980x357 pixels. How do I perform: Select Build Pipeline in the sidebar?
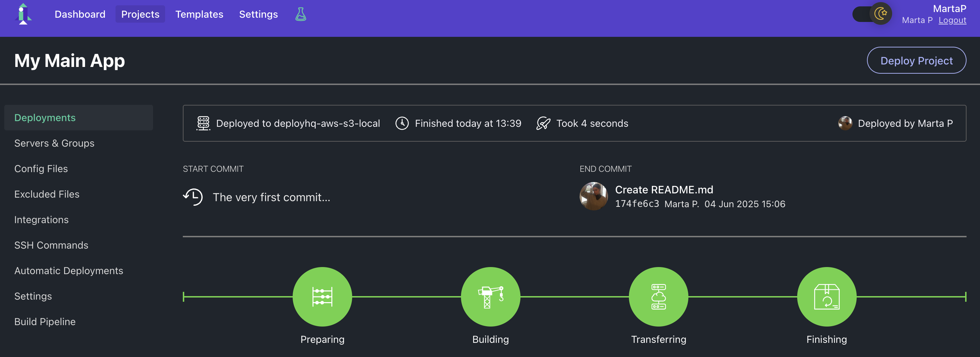pos(45,321)
